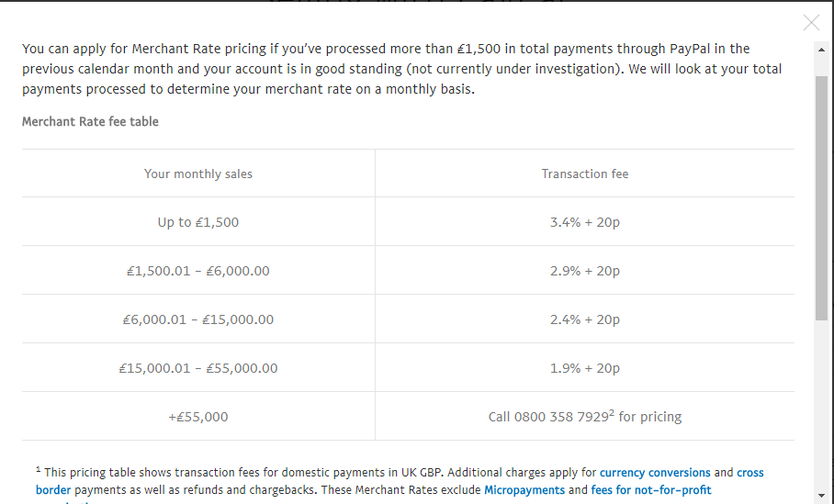
Task: Click the 3.4% + 20p fee cell
Action: pyautogui.click(x=585, y=222)
